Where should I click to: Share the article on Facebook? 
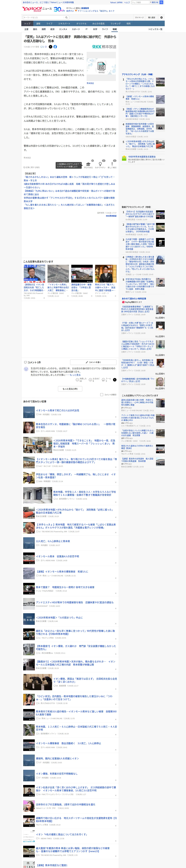click(x=55, y=47)
